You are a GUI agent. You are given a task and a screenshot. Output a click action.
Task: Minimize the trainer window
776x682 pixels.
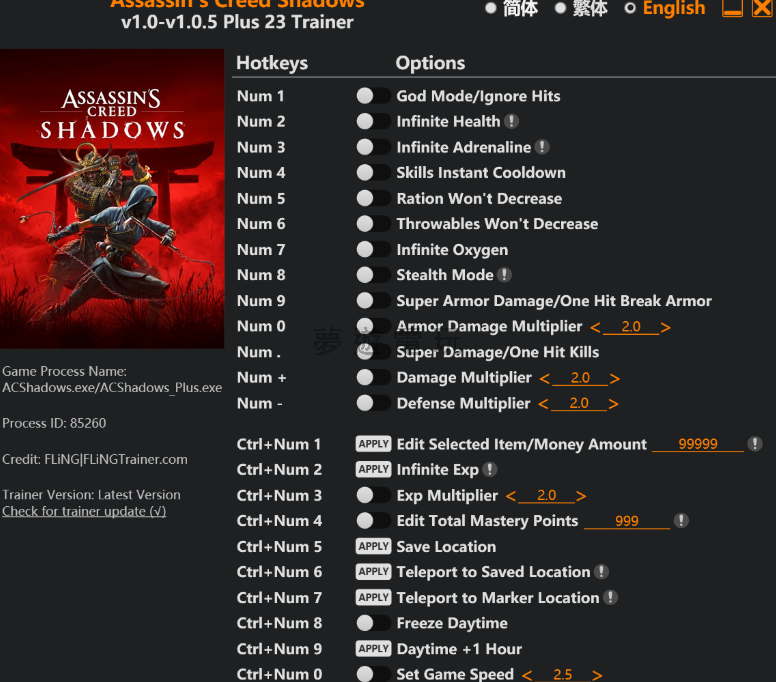[x=732, y=8]
